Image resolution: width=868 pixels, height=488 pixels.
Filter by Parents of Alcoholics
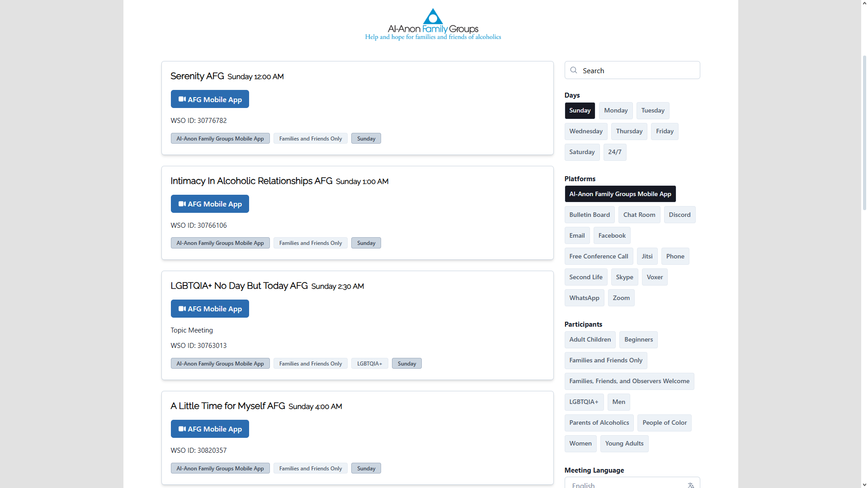(599, 422)
